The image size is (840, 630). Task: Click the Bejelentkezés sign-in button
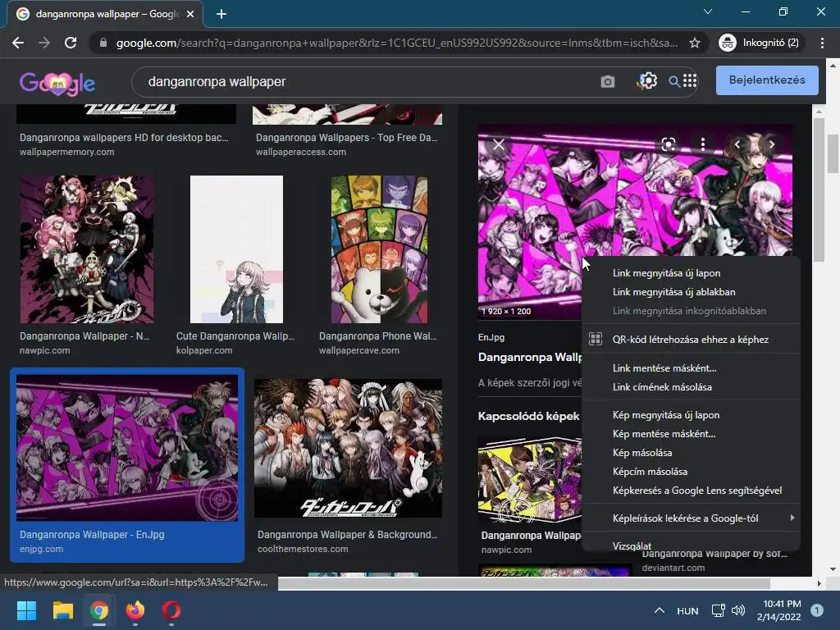[x=767, y=80]
